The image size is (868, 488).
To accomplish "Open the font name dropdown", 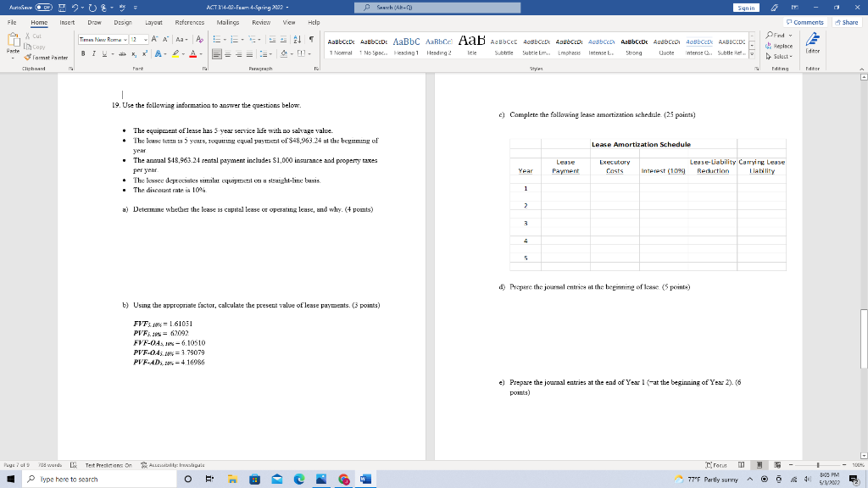I will click(125, 40).
